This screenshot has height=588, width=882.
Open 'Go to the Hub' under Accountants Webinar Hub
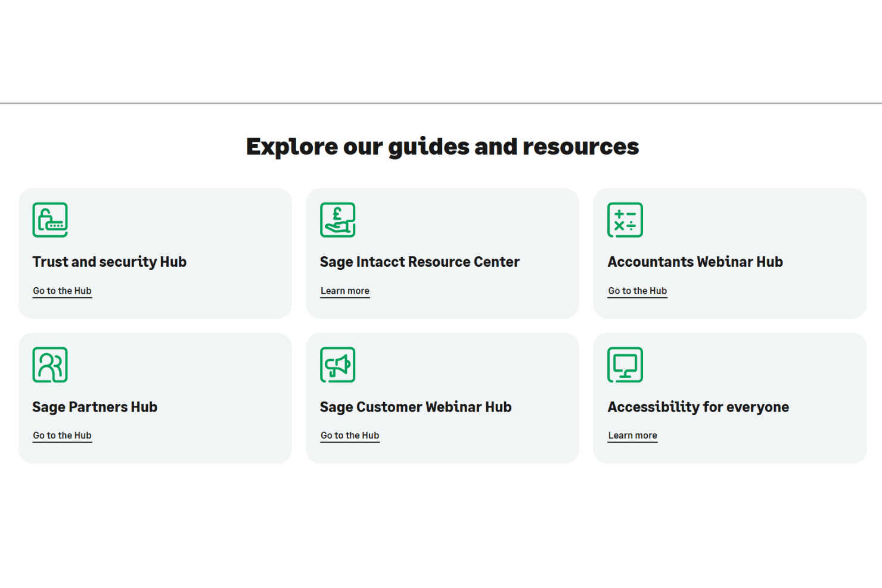[x=638, y=291]
